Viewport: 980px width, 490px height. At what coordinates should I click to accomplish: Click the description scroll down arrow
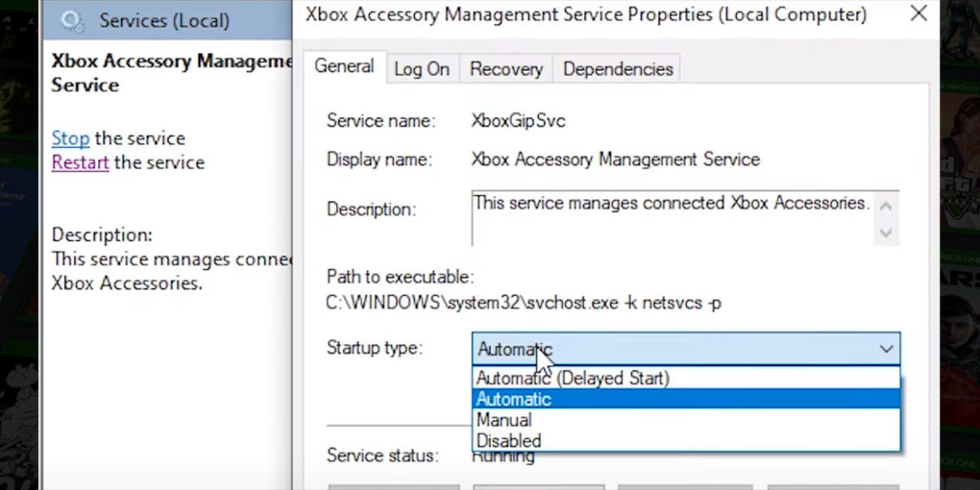[x=885, y=234]
